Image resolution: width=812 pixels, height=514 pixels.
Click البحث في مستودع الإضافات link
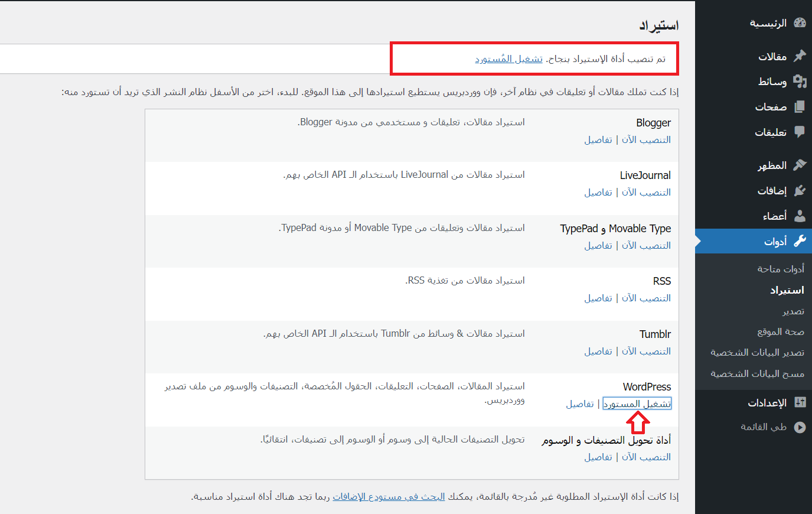(x=389, y=497)
